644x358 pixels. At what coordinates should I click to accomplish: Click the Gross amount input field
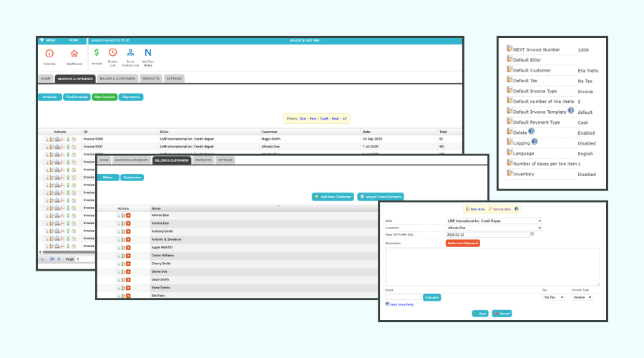pos(404,297)
